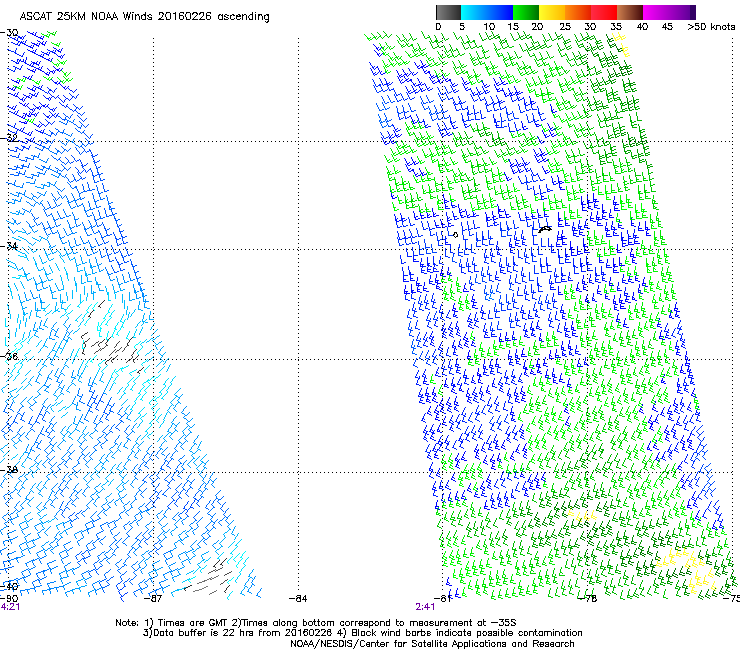Viewport: 740px width, 650px height.
Task: Click the NOAA/NESDIS credit line
Action: pos(432,644)
